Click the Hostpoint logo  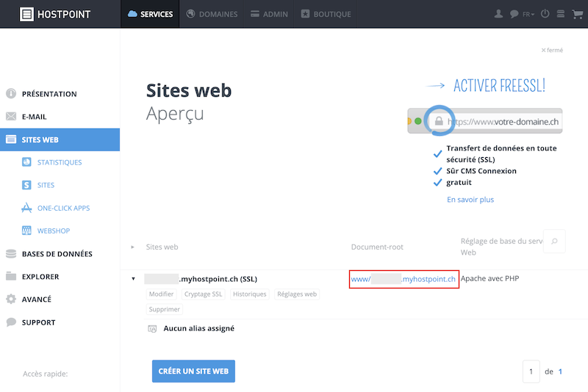[54, 14]
